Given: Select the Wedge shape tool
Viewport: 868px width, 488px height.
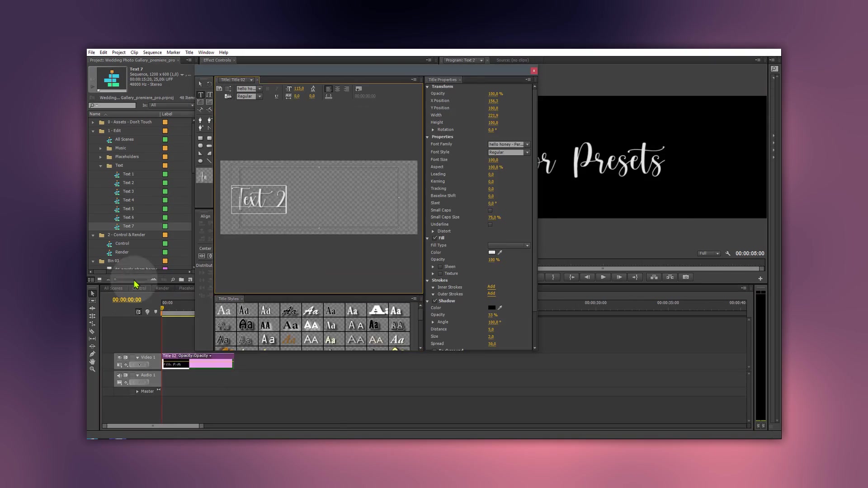Looking at the screenshot, I should click(x=200, y=153).
